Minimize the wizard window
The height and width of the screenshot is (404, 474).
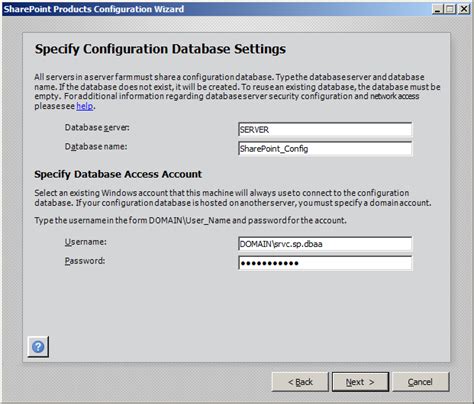[438, 9]
